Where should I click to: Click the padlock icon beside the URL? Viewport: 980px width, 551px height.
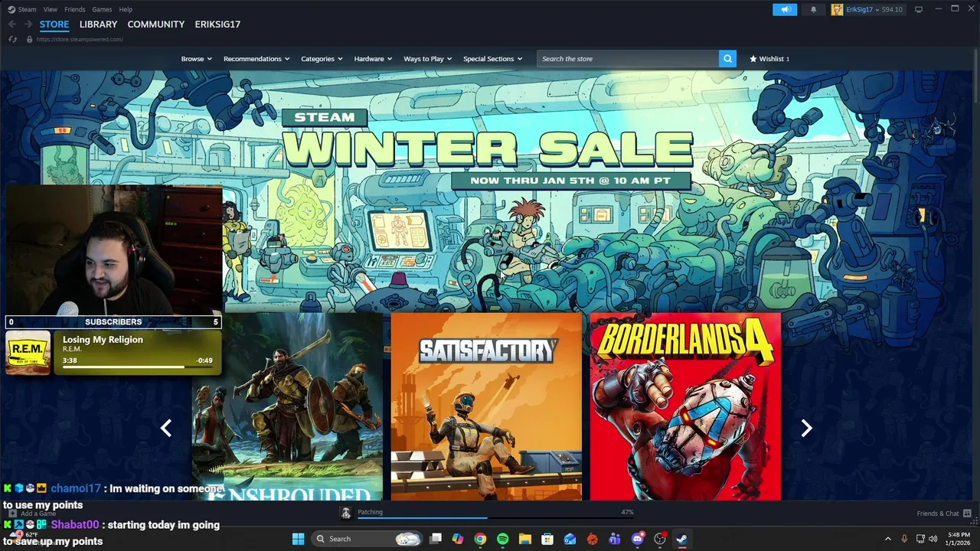pyautogui.click(x=29, y=39)
